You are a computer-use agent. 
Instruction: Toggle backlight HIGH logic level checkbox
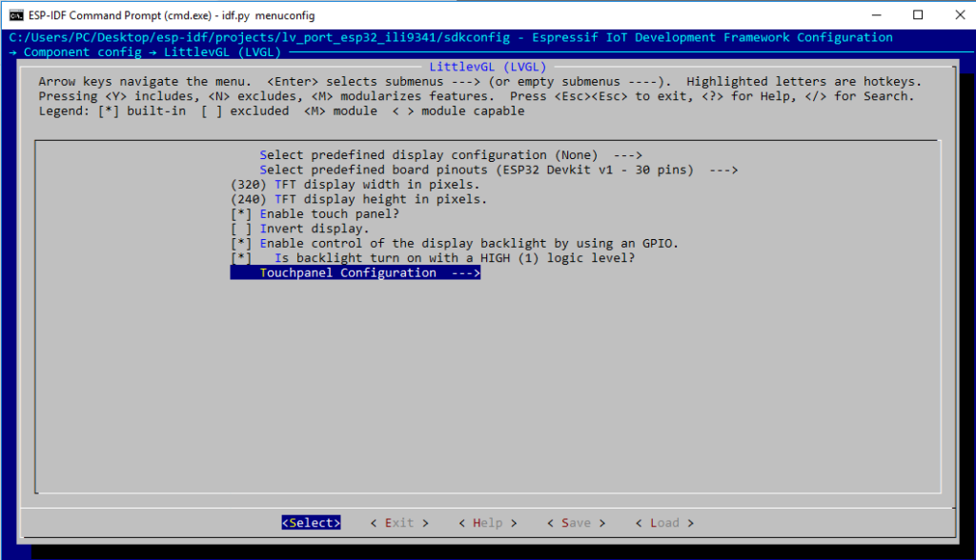click(242, 258)
